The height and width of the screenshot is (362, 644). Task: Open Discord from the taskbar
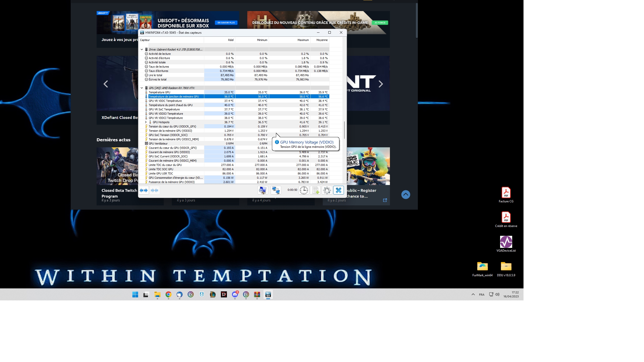tap(235, 294)
